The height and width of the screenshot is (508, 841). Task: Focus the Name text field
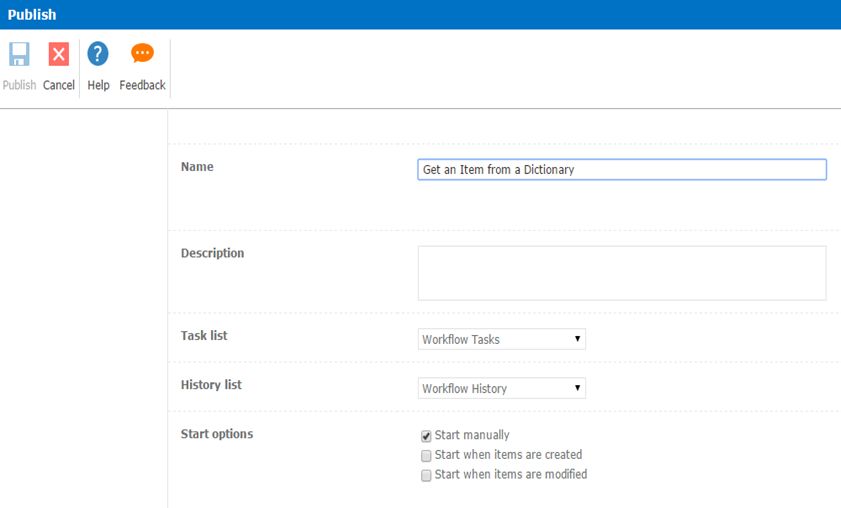[621, 170]
